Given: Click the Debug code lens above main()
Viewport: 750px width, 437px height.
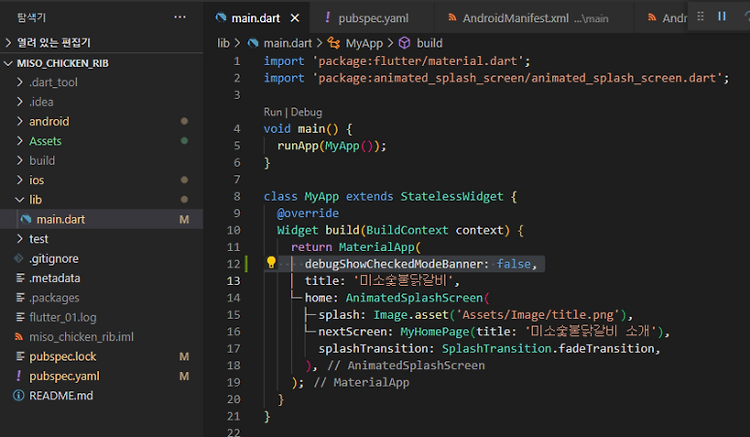Looking at the screenshot, I should pyautogui.click(x=306, y=112).
